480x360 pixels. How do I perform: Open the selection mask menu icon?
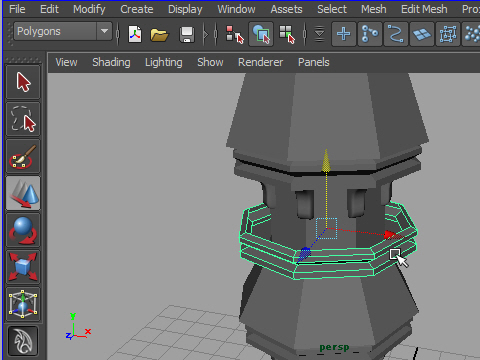click(319, 34)
